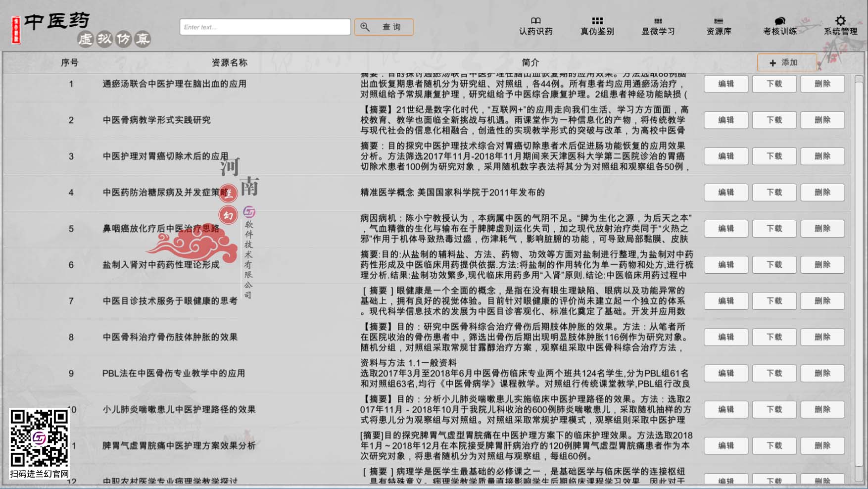Click the QR code image for 兰幻官网

point(39,438)
